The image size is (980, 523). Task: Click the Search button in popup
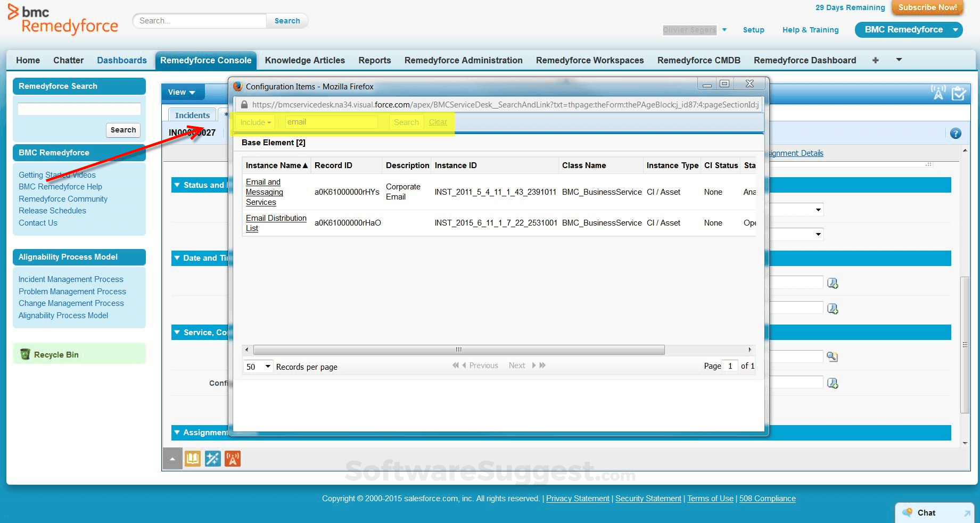click(x=406, y=122)
